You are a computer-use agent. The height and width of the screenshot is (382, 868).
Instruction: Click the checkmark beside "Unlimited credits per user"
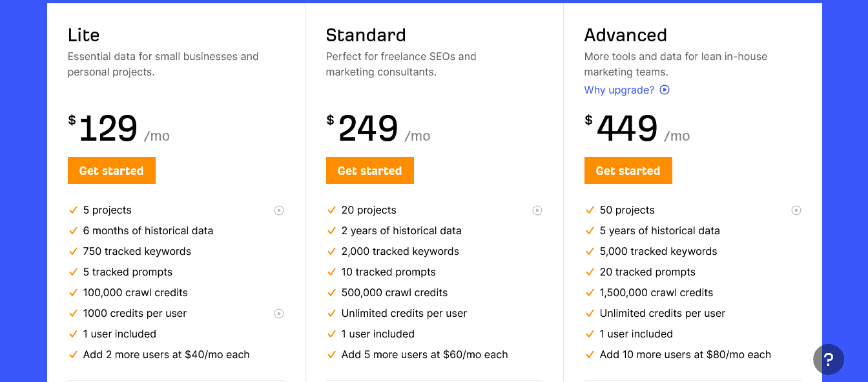pos(331,313)
